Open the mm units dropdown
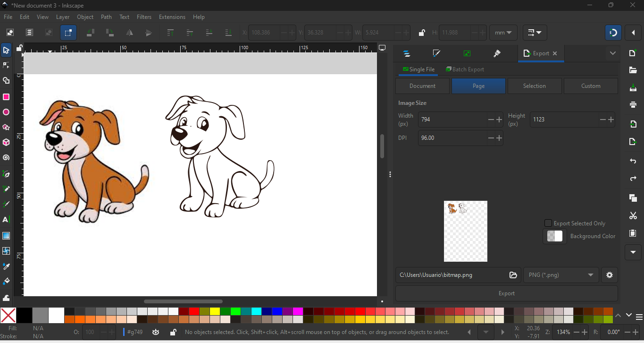The height and width of the screenshot is (343, 644). tap(503, 33)
